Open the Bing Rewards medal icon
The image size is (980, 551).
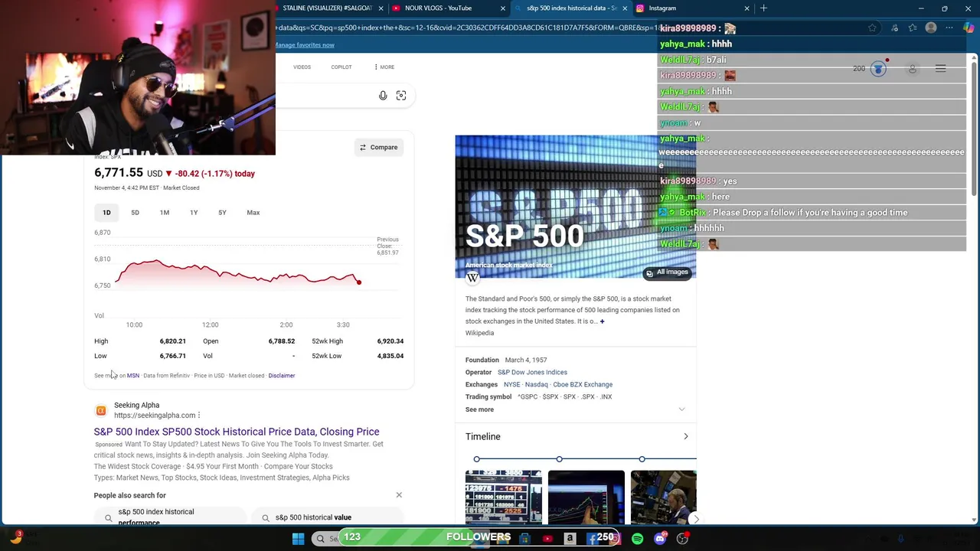pos(878,69)
